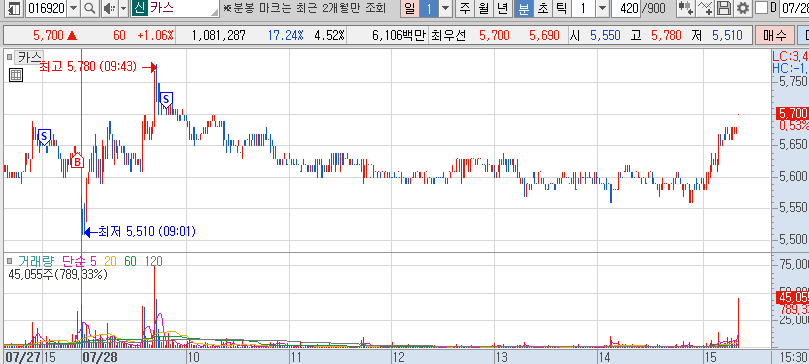809x364 pixels.
Task: Open chart settings with the gear icon
Action: 742,8
